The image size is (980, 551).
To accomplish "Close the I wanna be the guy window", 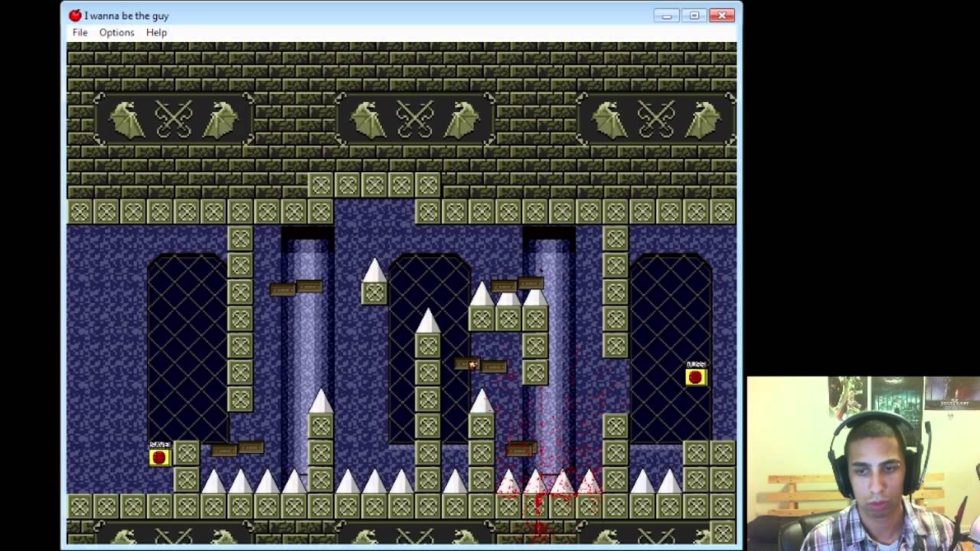I will pyautogui.click(x=722, y=15).
